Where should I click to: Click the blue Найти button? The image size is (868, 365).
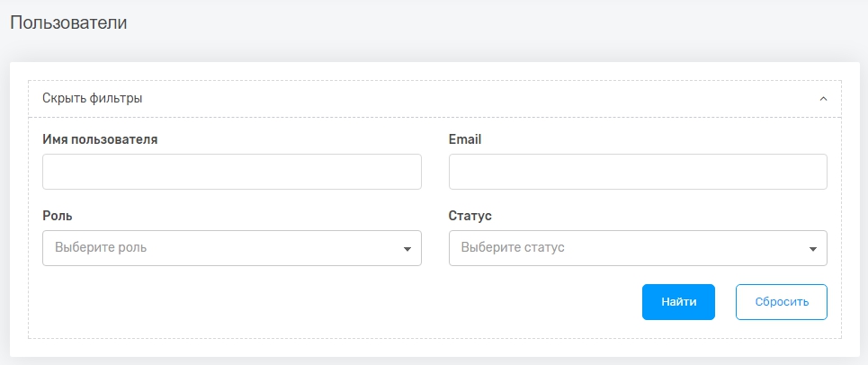(678, 302)
